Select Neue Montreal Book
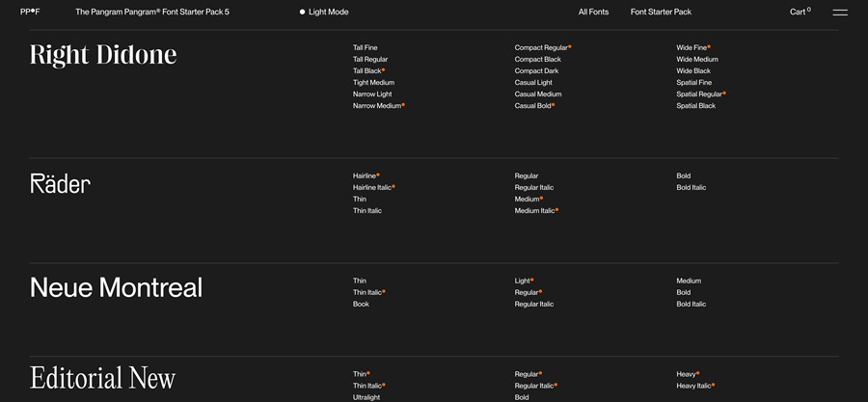Screen dimensions: 868x402 pos(361,304)
